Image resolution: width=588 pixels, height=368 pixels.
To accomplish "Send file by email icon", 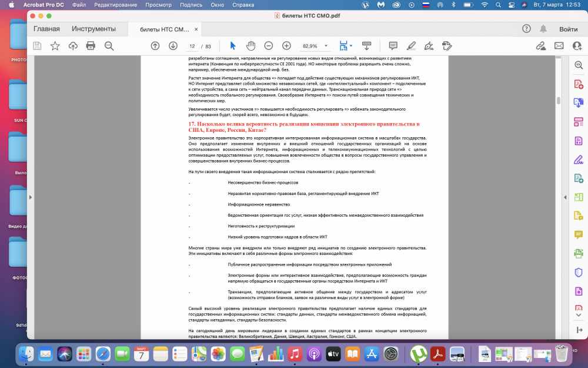I will click(x=559, y=46).
